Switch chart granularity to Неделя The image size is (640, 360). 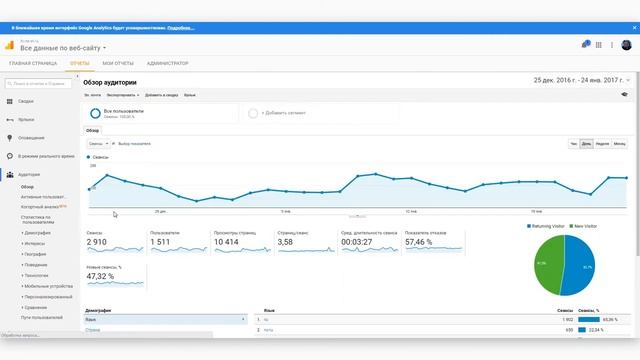[x=602, y=144]
